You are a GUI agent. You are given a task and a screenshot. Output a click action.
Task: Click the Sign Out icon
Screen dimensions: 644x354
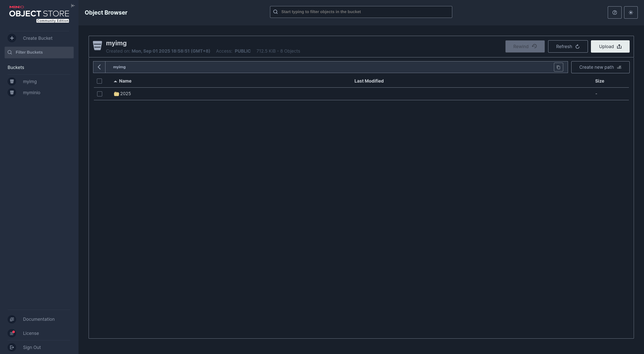click(12, 347)
